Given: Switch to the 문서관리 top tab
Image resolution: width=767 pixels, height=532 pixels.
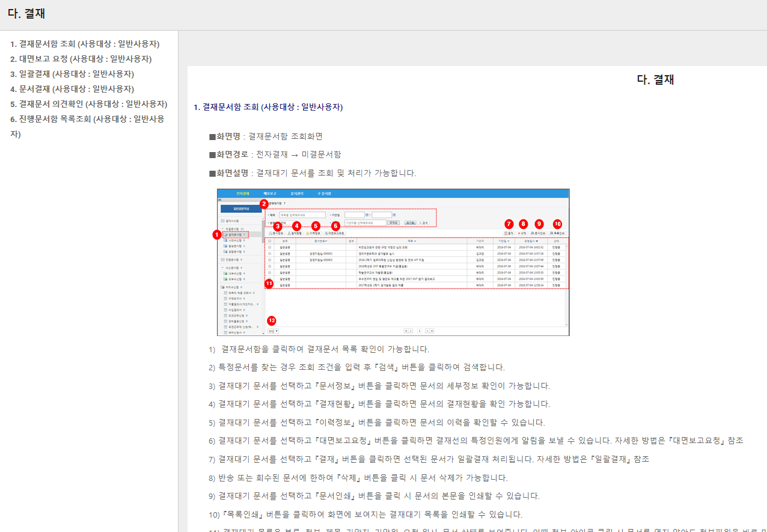Looking at the screenshot, I should click(x=297, y=194).
